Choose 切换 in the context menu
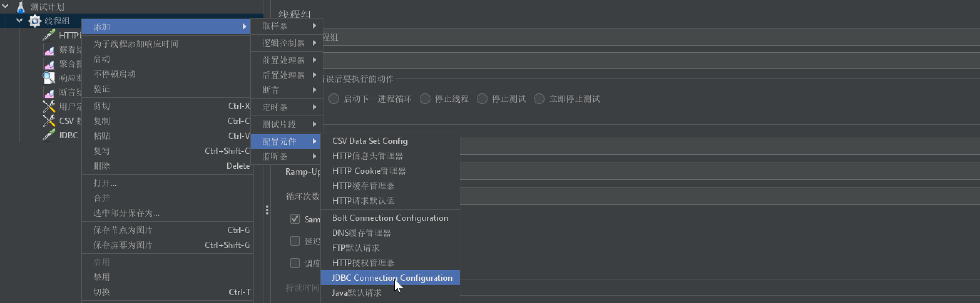 point(167,292)
